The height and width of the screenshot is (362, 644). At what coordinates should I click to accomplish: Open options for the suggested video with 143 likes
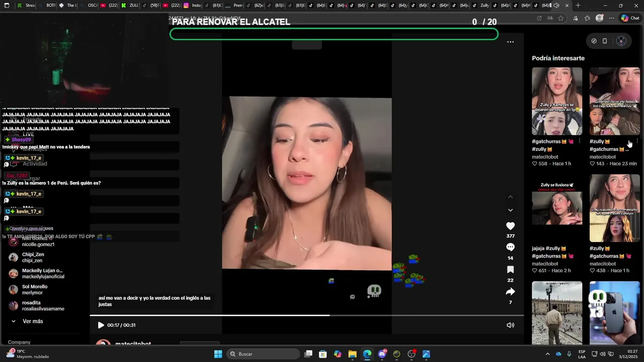click(637, 141)
